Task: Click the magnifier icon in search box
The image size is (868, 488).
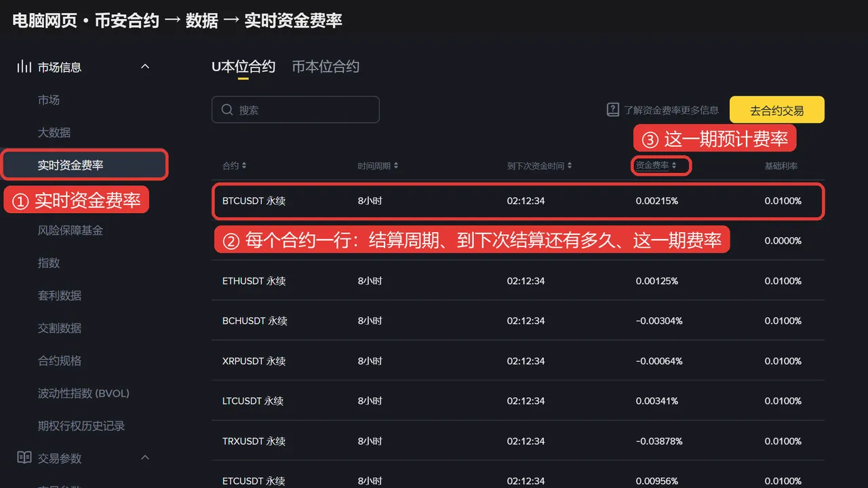Action: (x=227, y=109)
